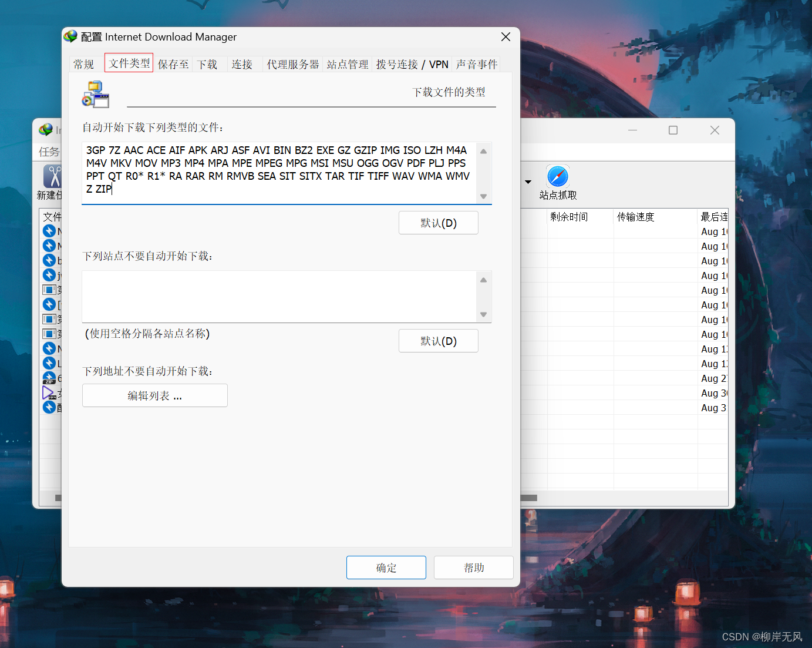
Task: Switch to the 连接 tab
Action: (242, 64)
